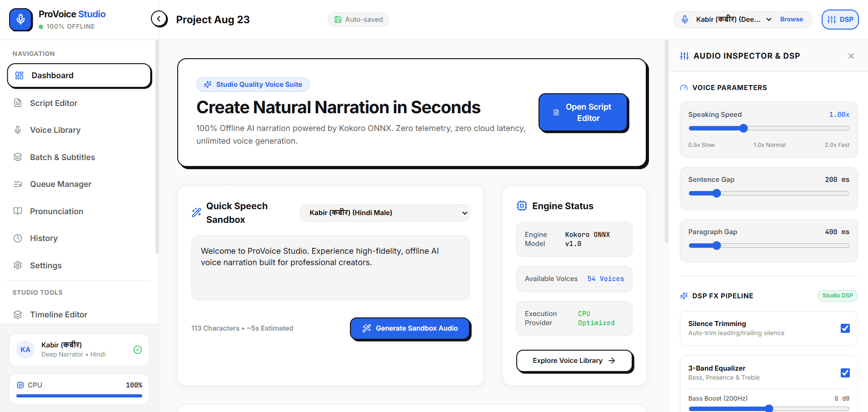Uncheck the 3-Band Equalizer option
Image resolution: width=868 pixels, height=412 pixels.
click(x=845, y=373)
